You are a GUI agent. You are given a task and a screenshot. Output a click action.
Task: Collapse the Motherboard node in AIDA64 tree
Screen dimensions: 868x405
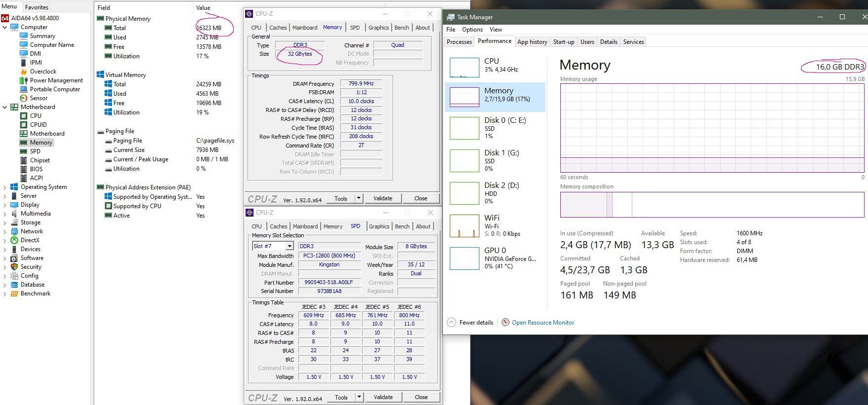coord(5,107)
